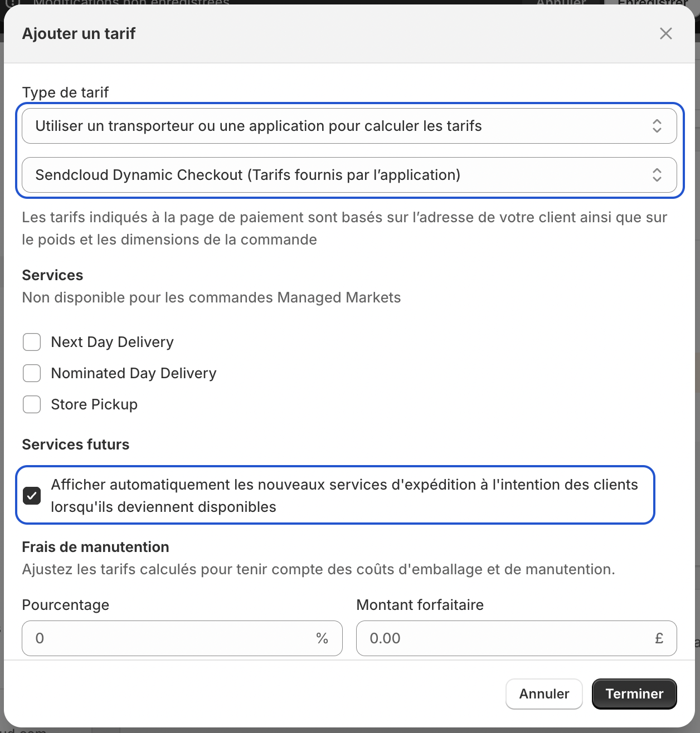Image resolution: width=700 pixels, height=733 pixels.
Task: Click the percent symbol in Pourcentage field
Action: 322,638
